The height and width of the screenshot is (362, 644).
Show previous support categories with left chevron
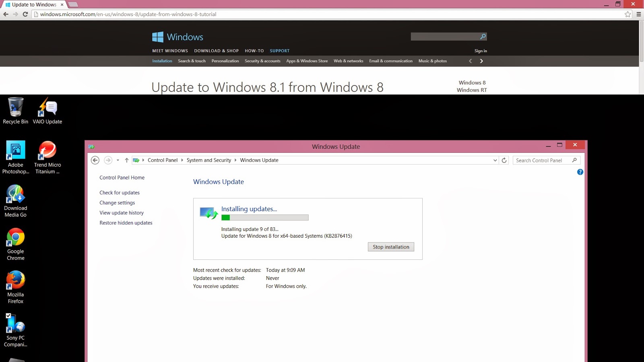[x=470, y=61]
